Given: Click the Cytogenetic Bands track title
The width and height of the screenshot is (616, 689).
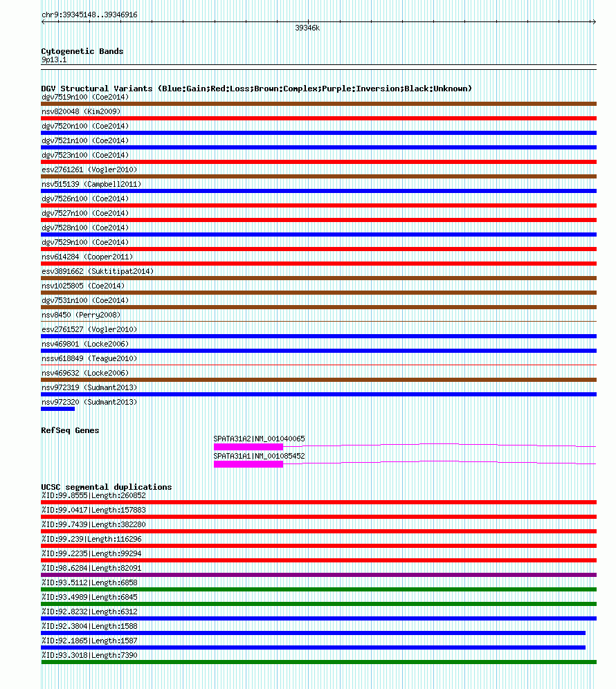Looking at the screenshot, I should [x=82, y=51].
